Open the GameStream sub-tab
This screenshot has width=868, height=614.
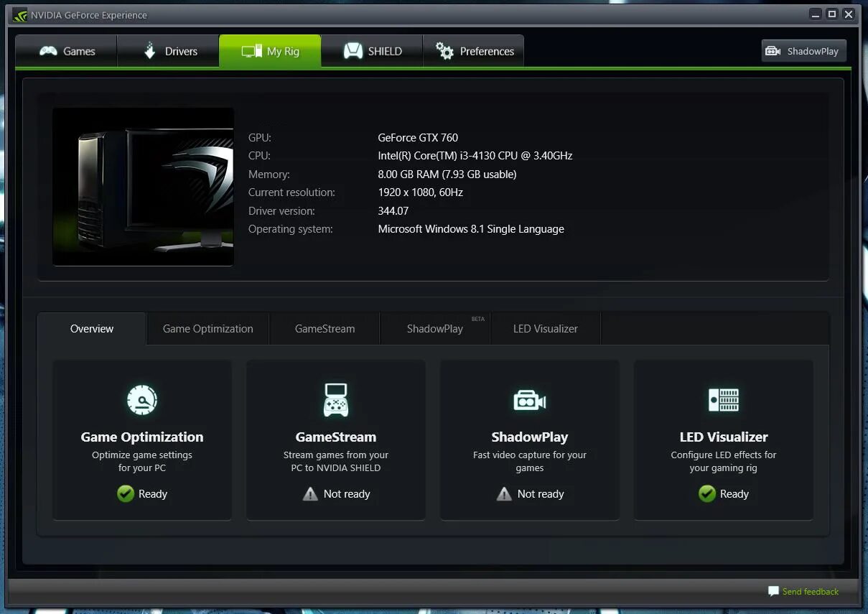click(x=325, y=329)
